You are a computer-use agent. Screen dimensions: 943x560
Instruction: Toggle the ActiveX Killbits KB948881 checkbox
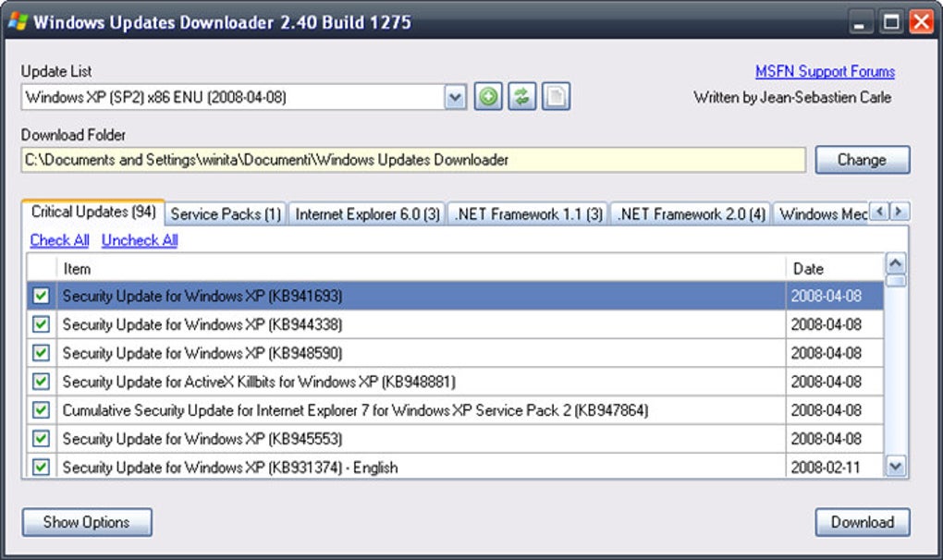click(41, 382)
